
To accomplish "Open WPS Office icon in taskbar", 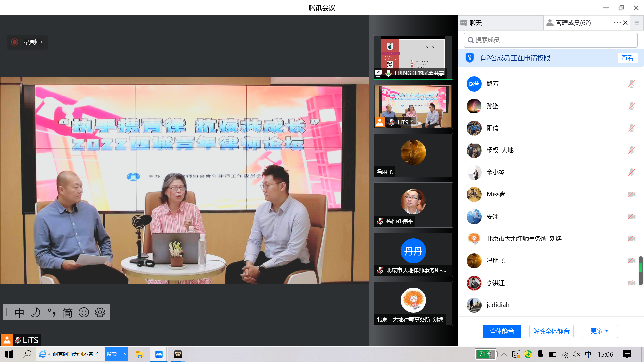I will pyautogui.click(x=178, y=354).
